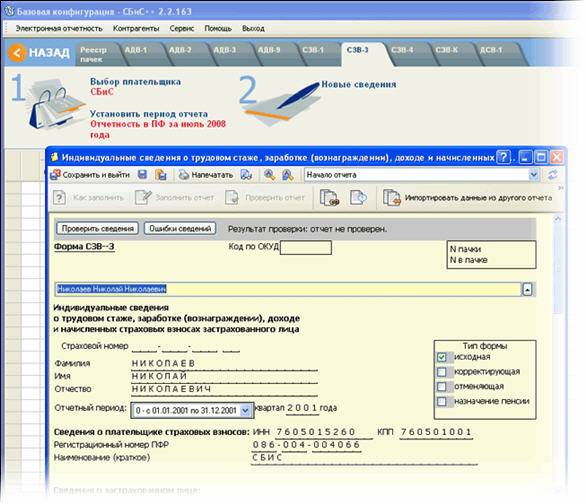Click the question mark help button in dialog title

(x=504, y=157)
